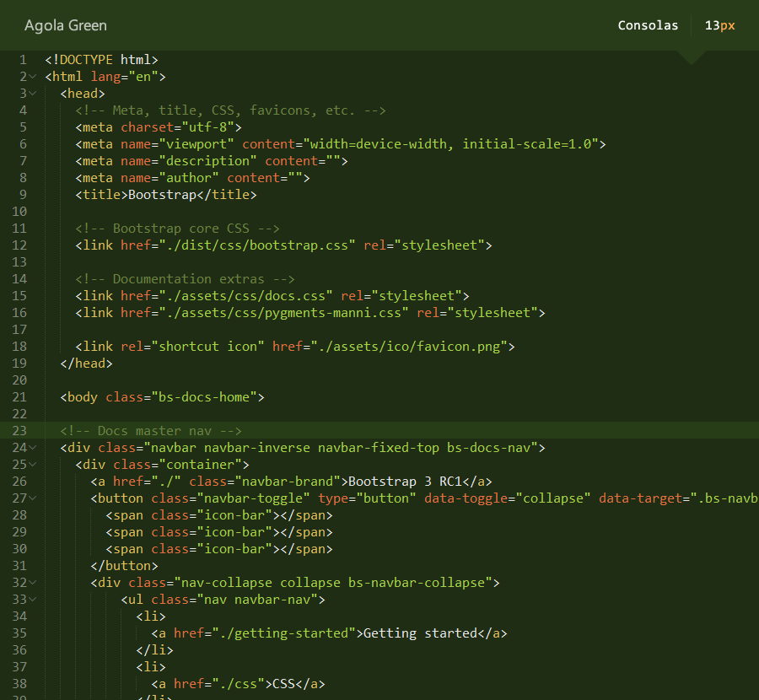Click the "bs-docs-home" class value

tap(204, 397)
